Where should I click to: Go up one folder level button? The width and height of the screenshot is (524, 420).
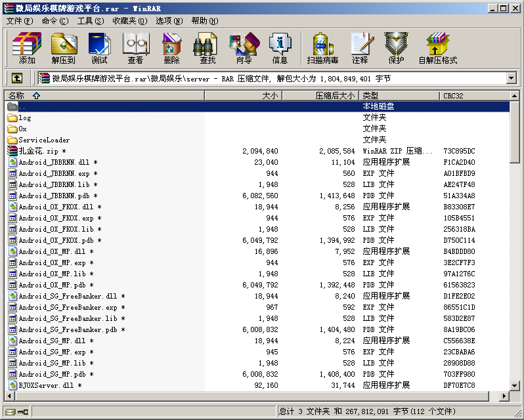tap(17, 78)
